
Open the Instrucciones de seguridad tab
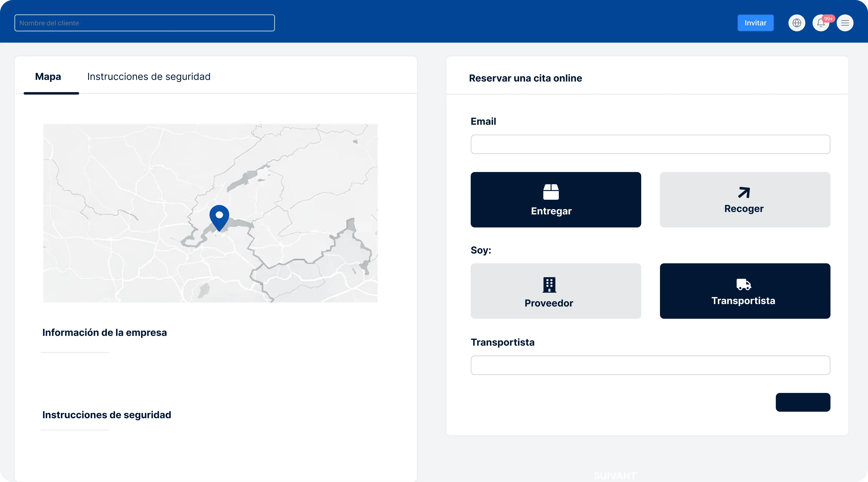(149, 76)
